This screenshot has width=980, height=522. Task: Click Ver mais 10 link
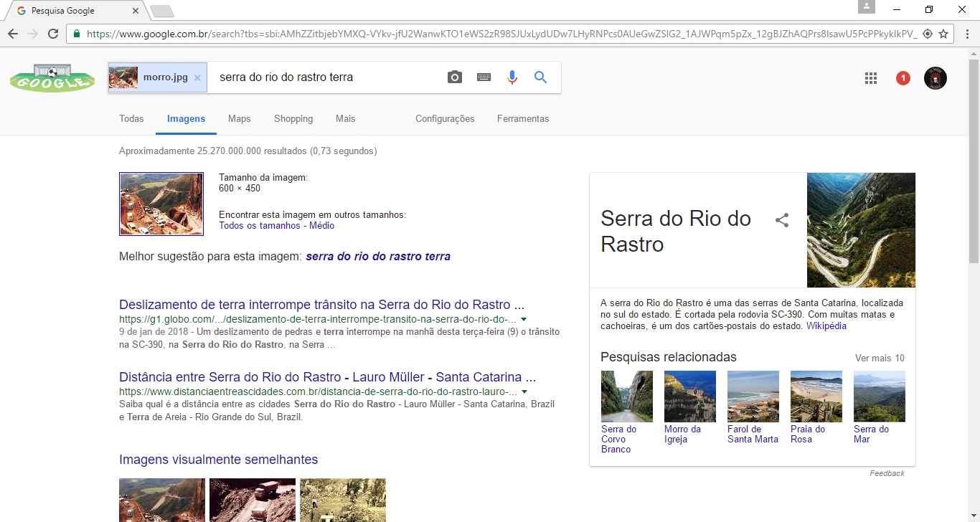point(880,359)
